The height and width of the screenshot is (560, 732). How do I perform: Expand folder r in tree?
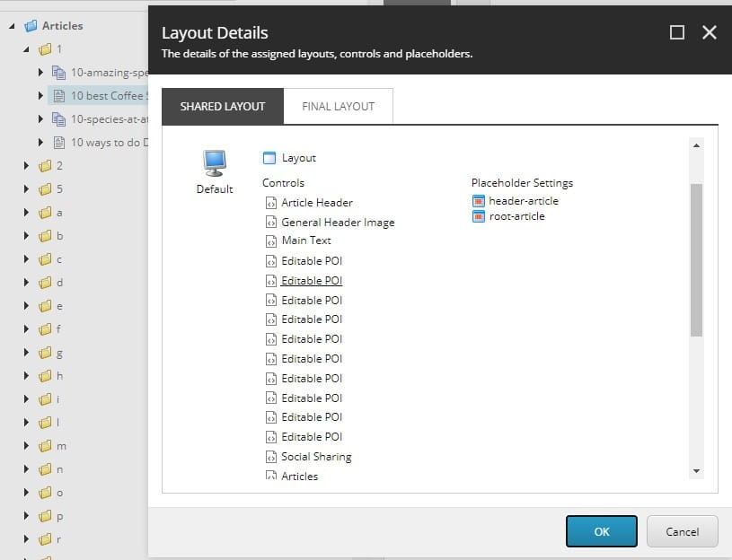[x=26, y=539]
